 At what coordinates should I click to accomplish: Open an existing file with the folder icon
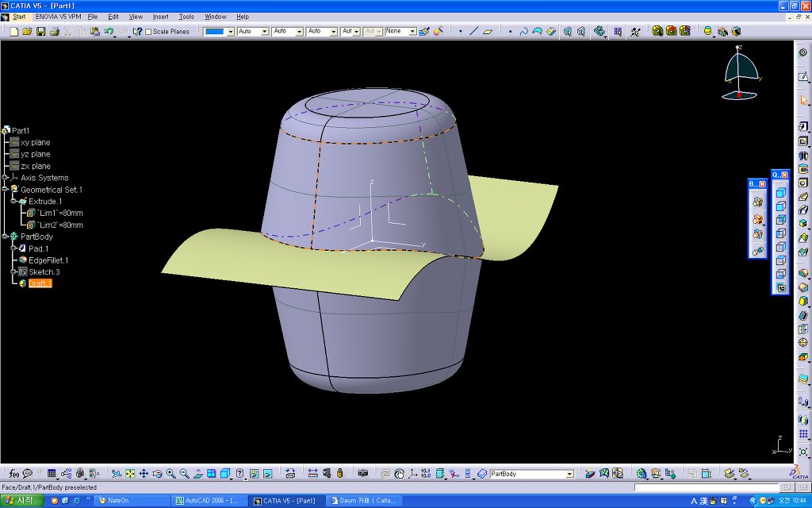(27, 32)
